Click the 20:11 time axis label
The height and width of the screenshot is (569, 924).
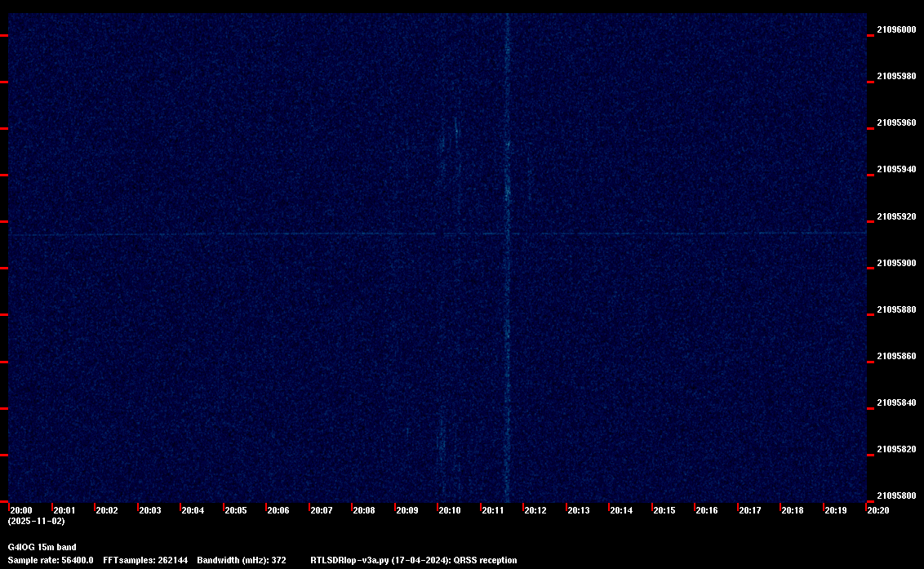click(493, 510)
